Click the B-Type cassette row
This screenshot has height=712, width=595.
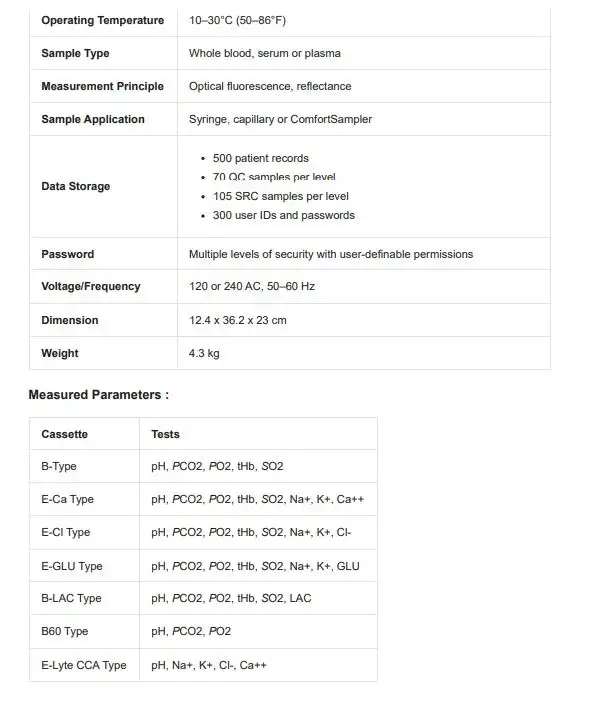coord(203,466)
